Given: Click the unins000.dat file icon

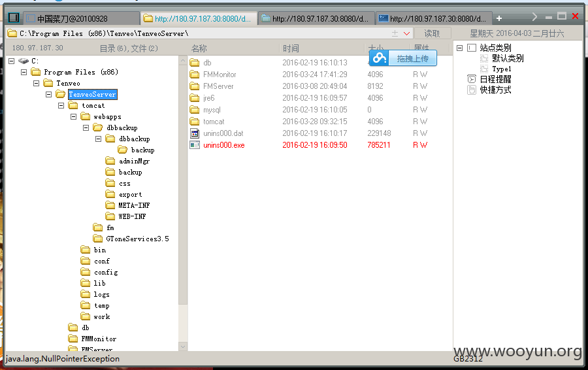Looking at the screenshot, I should click(195, 133).
